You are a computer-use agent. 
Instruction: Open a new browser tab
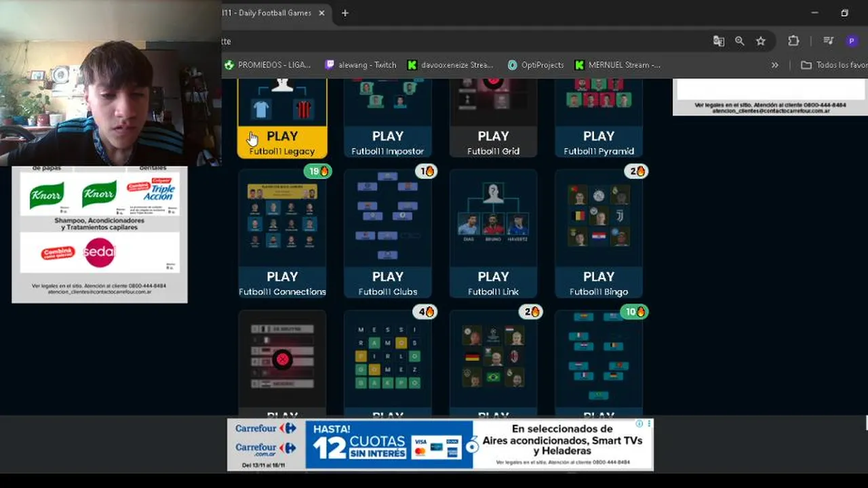(344, 13)
